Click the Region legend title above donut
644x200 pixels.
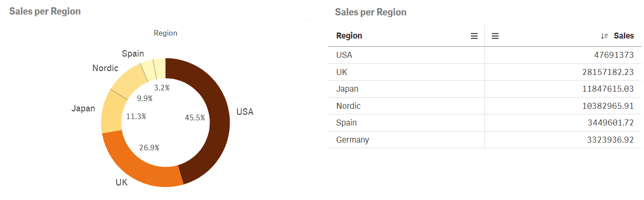coord(165,33)
